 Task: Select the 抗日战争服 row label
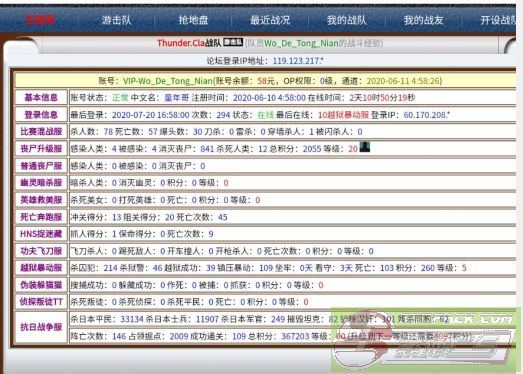pos(41,327)
